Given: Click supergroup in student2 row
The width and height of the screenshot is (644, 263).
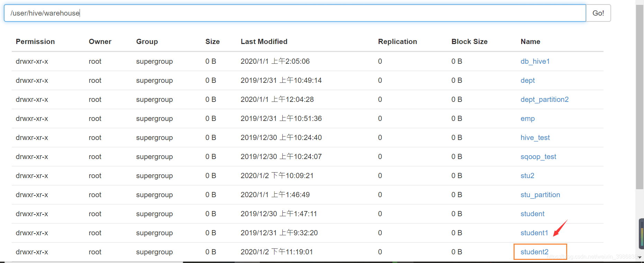Looking at the screenshot, I should click(x=154, y=252).
